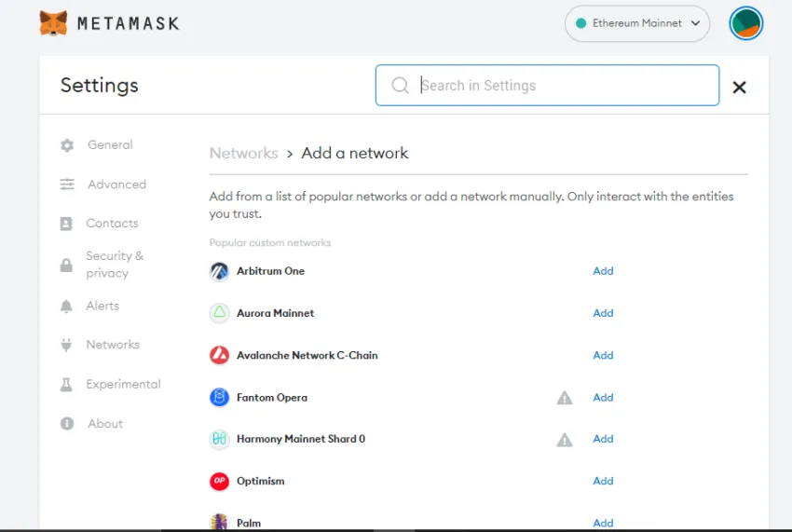Go back via Networks breadcrumb link
The image size is (792, 532).
click(x=243, y=153)
